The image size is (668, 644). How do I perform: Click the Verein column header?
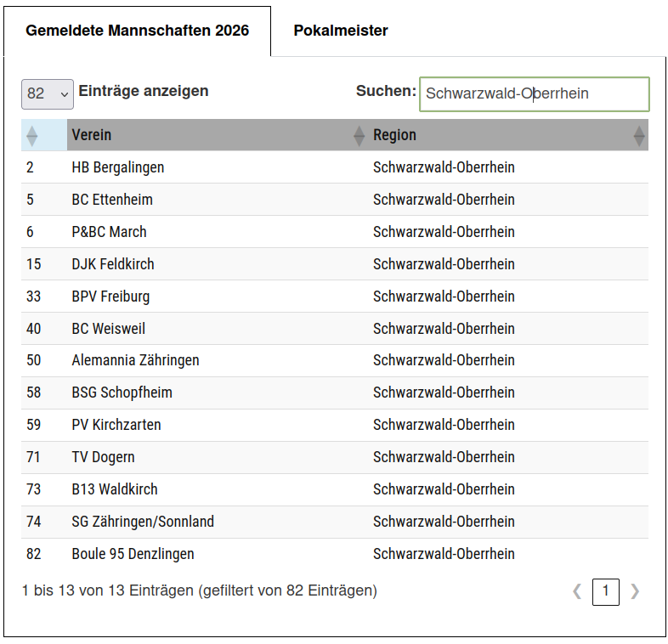92,135
